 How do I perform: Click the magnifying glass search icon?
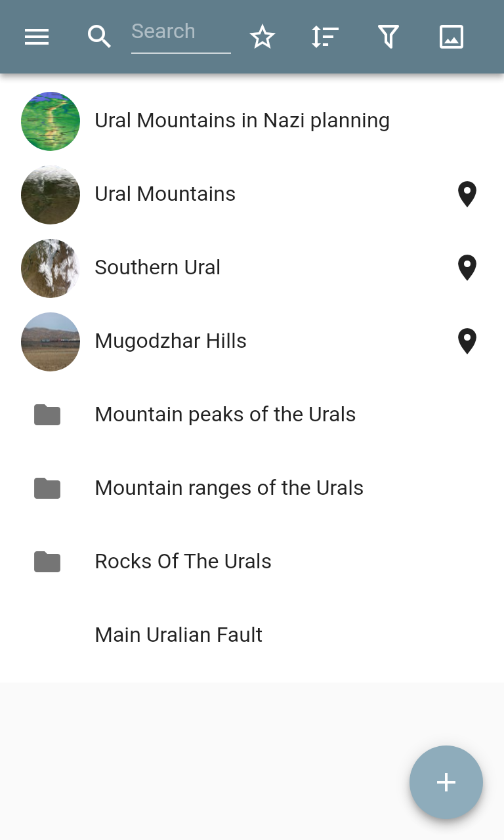pos(99,37)
